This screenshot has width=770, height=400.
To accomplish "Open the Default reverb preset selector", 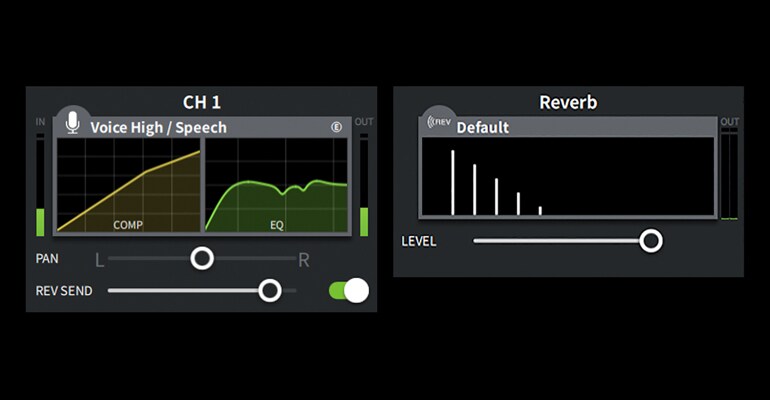I will 483,127.
